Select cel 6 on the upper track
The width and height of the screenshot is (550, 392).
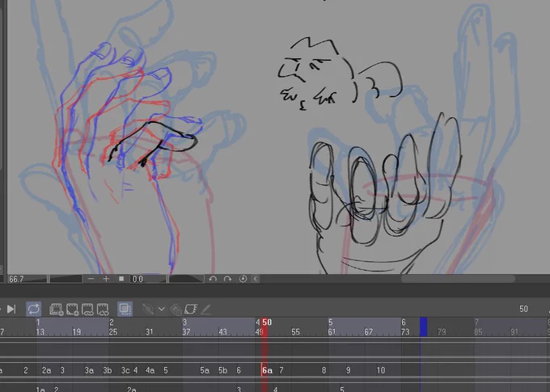coord(239,370)
